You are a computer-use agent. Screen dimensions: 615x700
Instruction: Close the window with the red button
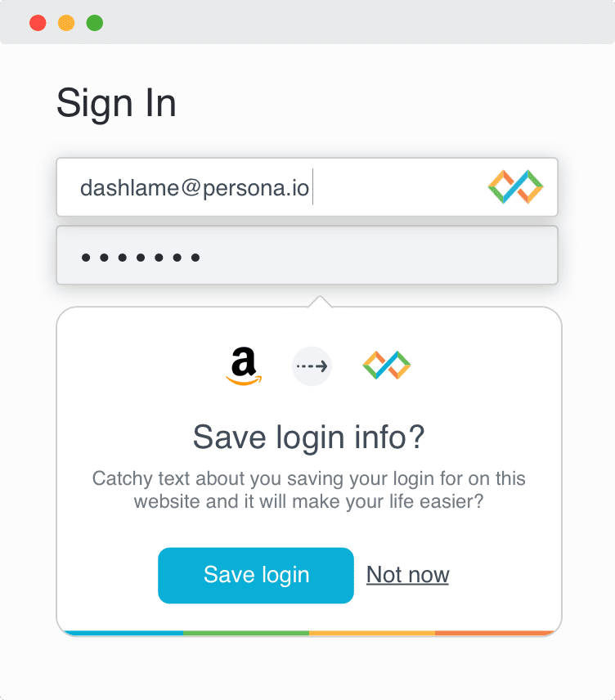38,23
